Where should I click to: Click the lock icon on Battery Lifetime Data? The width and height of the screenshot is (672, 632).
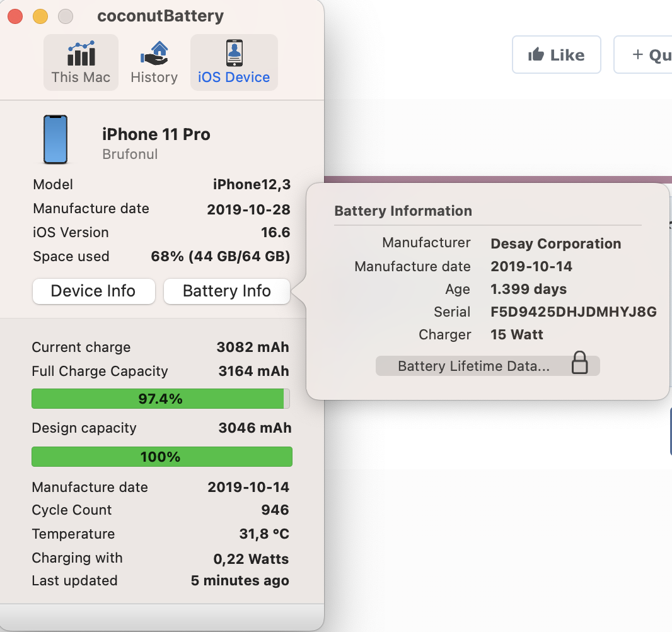coord(579,363)
